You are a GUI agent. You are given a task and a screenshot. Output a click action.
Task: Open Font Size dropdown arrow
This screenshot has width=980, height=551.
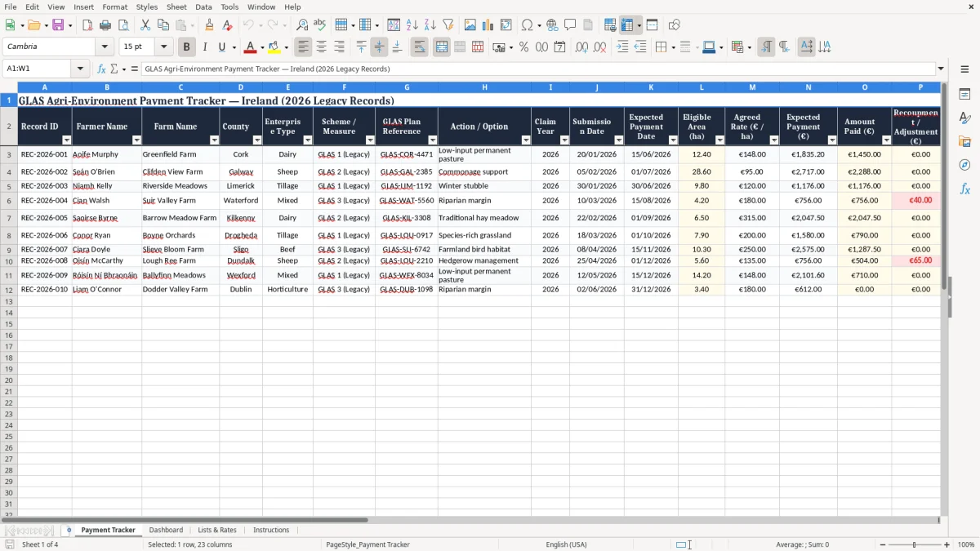tap(163, 47)
